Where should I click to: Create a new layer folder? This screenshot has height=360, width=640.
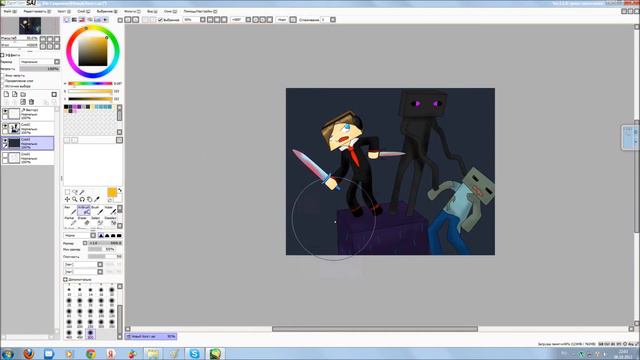click(23, 94)
